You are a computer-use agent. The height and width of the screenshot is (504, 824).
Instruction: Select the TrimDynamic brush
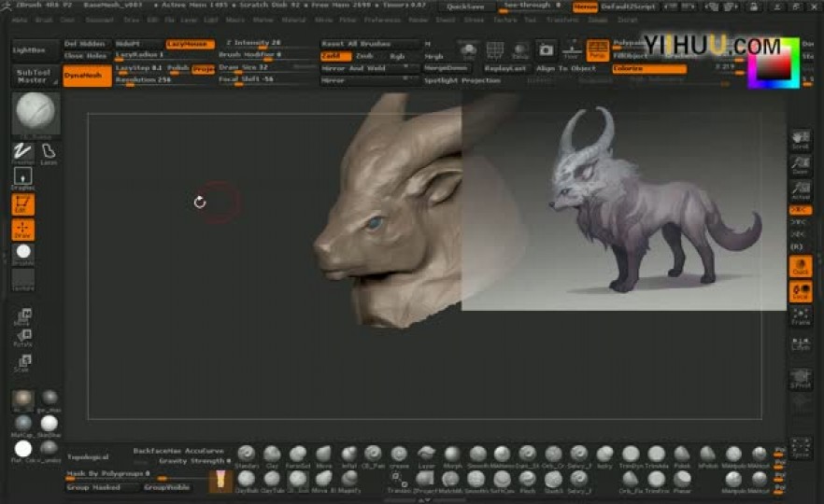click(631, 455)
